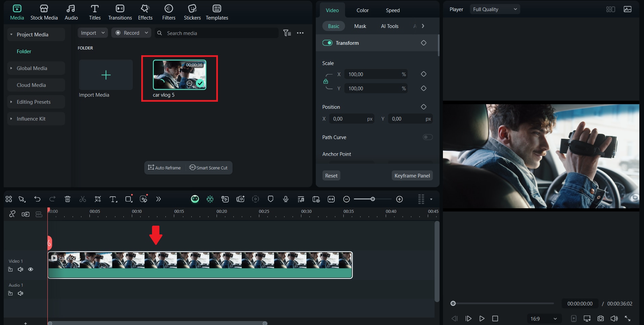Mute the Video 1 track
The width and height of the screenshot is (644, 325).
[x=21, y=269]
